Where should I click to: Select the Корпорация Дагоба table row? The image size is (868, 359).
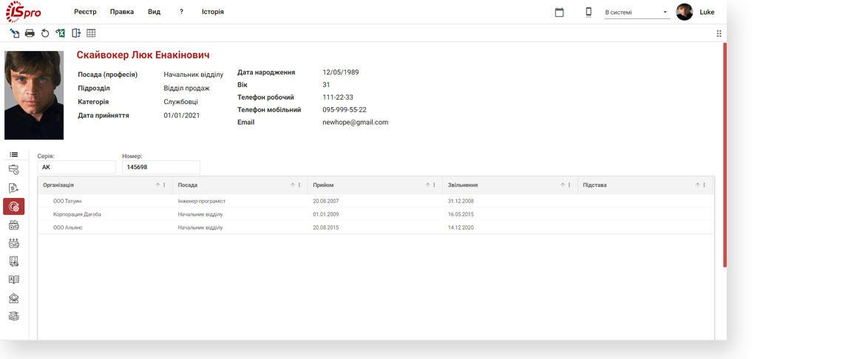(x=376, y=214)
